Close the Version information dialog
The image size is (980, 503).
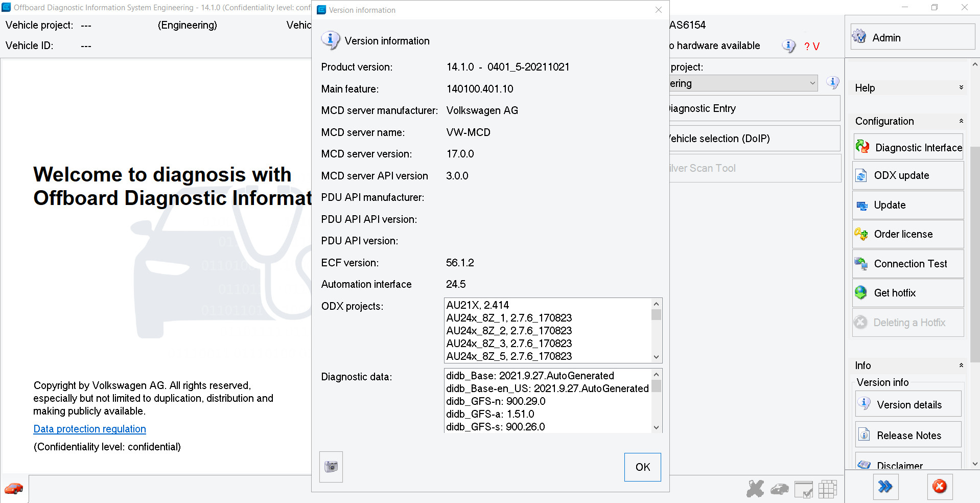[x=659, y=10]
